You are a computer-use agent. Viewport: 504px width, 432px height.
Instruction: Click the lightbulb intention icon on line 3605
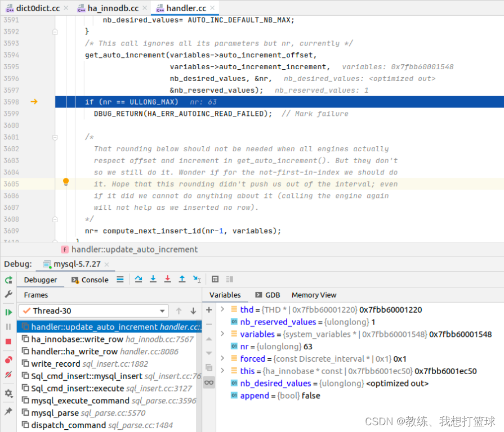coord(66,182)
